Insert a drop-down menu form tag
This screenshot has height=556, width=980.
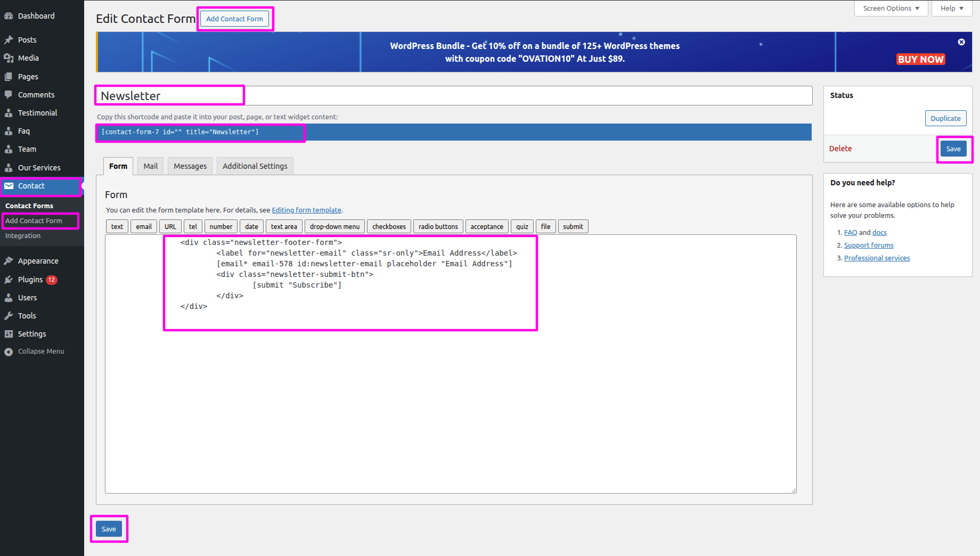point(334,226)
